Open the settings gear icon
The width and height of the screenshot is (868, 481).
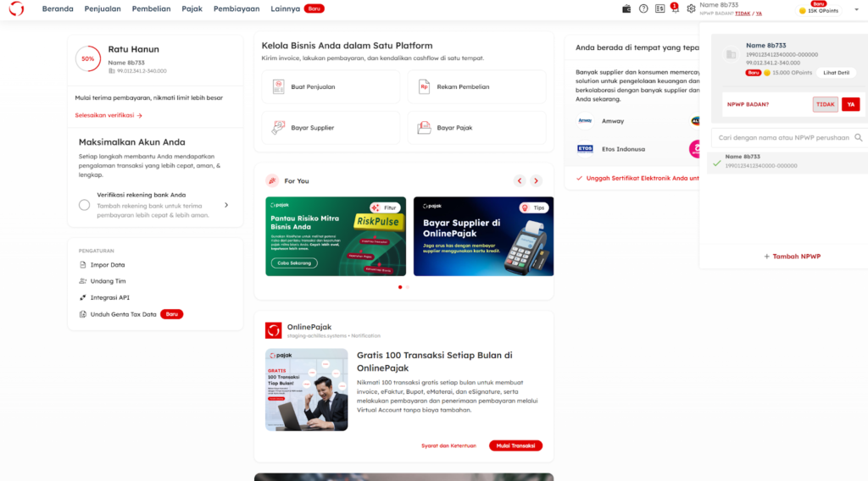691,8
